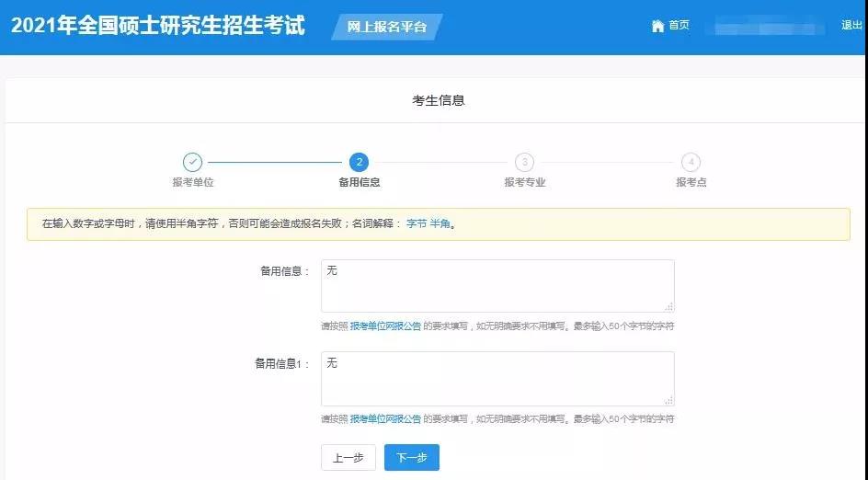868x480 pixels.
Task: Go back with 上一步 button
Action: click(348, 458)
